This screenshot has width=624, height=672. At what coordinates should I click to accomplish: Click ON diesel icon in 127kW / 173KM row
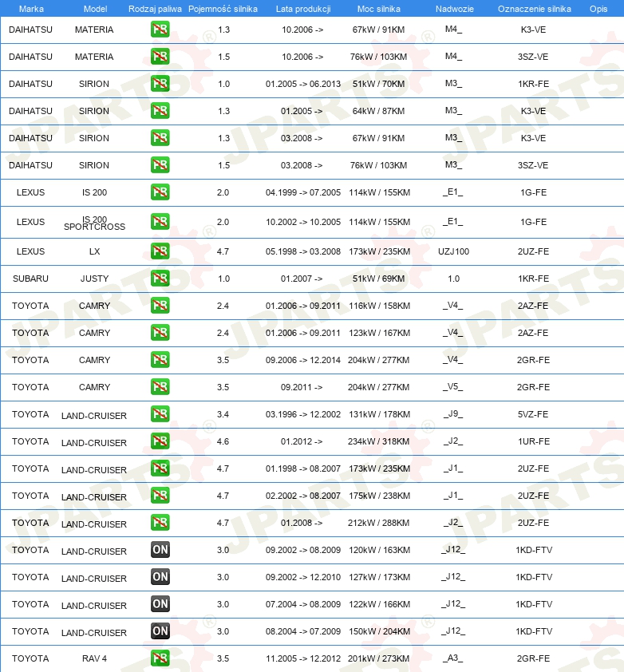point(160,577)
